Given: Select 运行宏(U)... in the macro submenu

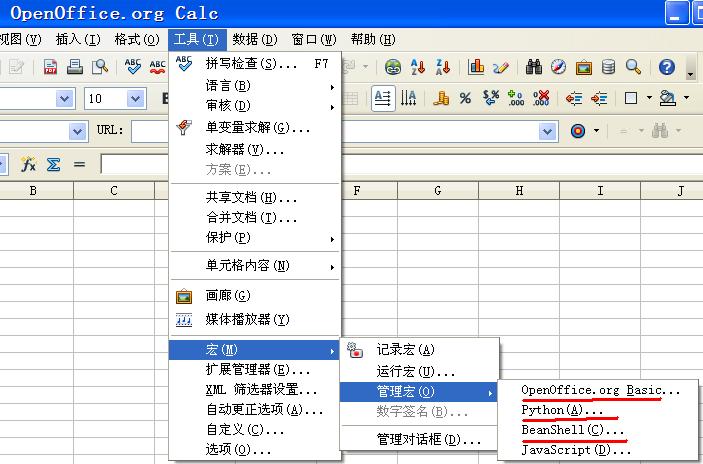Looking at the screenshot, I should pyautogui.click(x=419, y=371).
